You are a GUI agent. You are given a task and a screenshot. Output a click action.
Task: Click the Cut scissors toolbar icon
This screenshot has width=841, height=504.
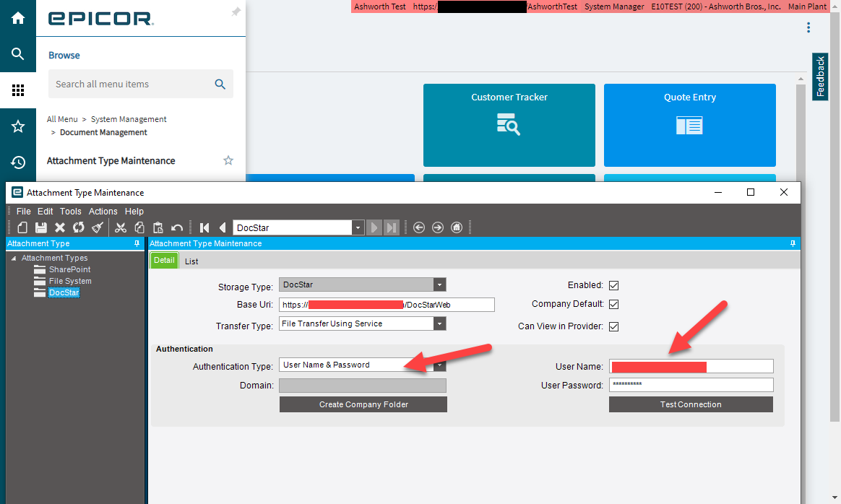click(x=121, y=228)
